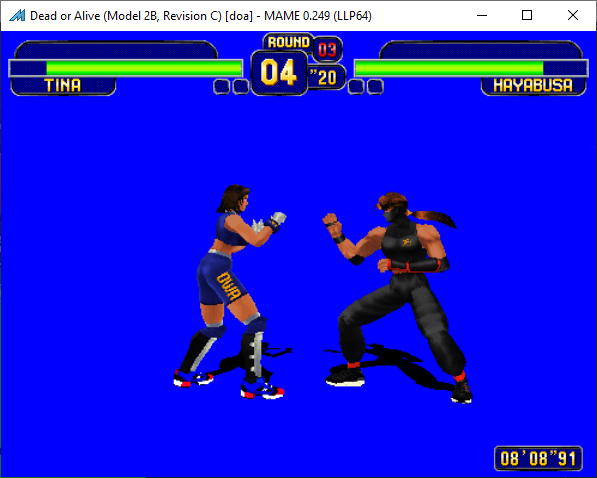597x478 pixels.
Task: Click the window title text
Action: point(201,16)
